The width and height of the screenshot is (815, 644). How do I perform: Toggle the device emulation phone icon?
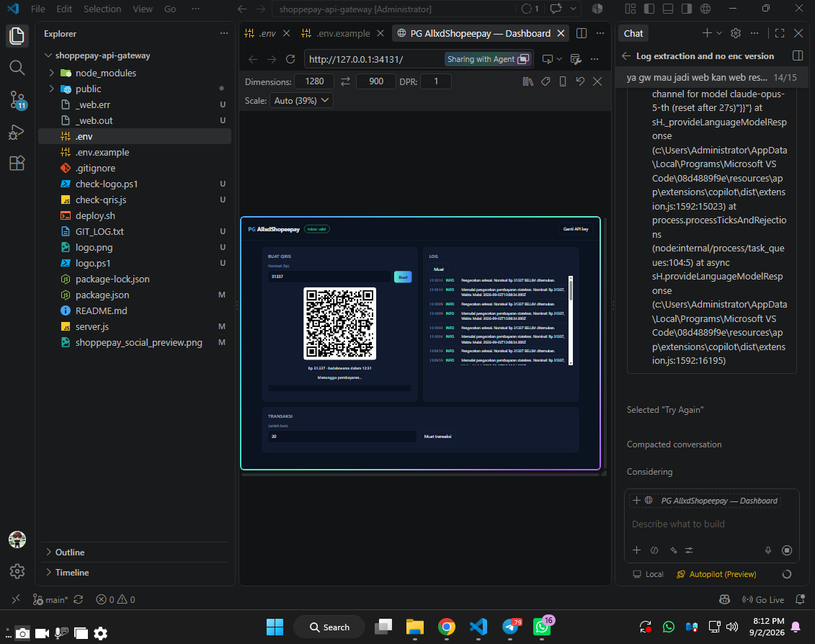tap(562, 81)
